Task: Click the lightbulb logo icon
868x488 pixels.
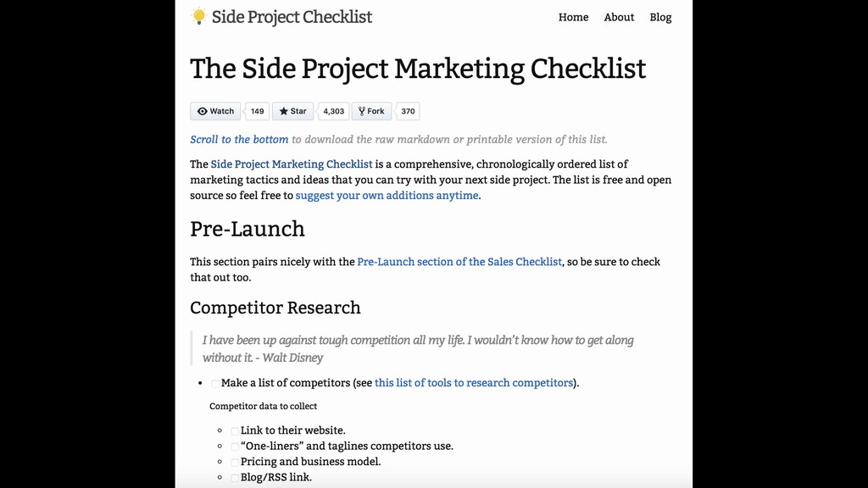Action: 199,16
